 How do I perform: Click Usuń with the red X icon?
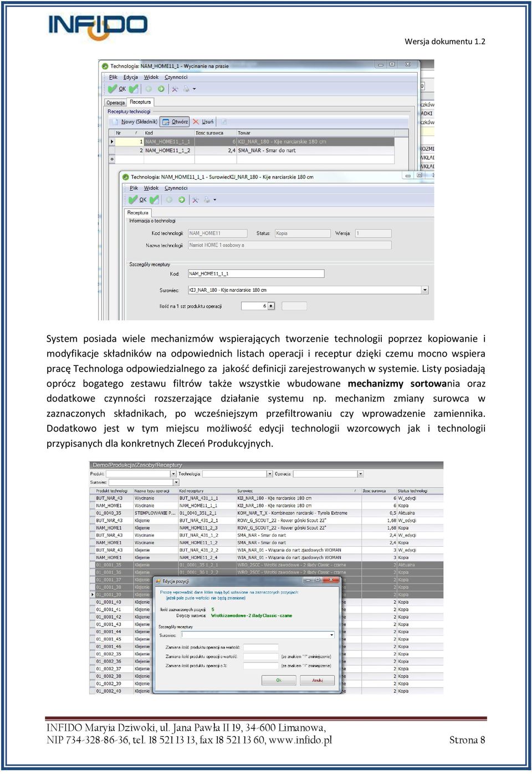[203, 121]
